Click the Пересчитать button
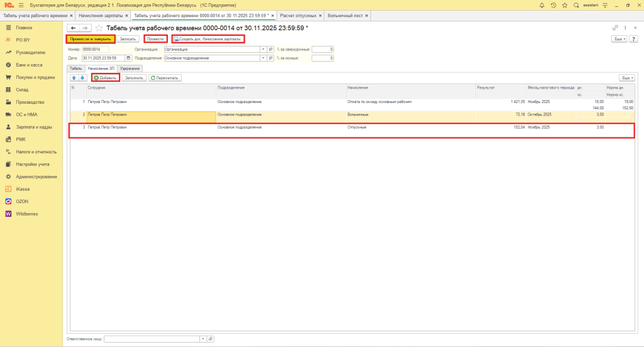Viewport: 644px width, 347px height. (x=165, y=78)
